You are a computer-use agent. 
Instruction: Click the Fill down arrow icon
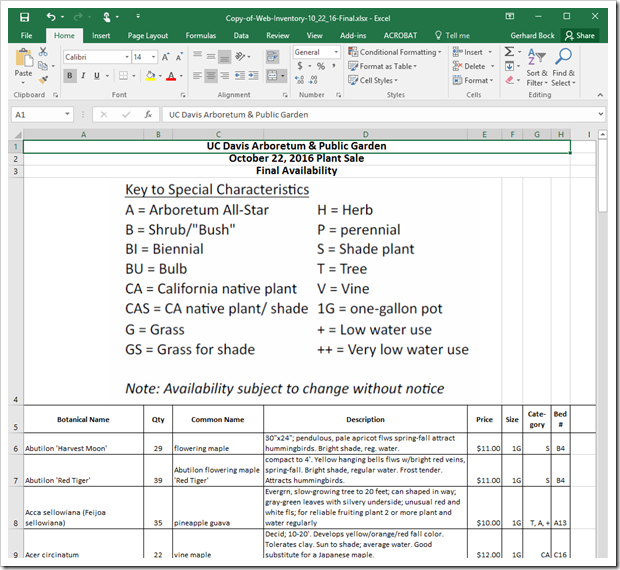tap(509, 66)
